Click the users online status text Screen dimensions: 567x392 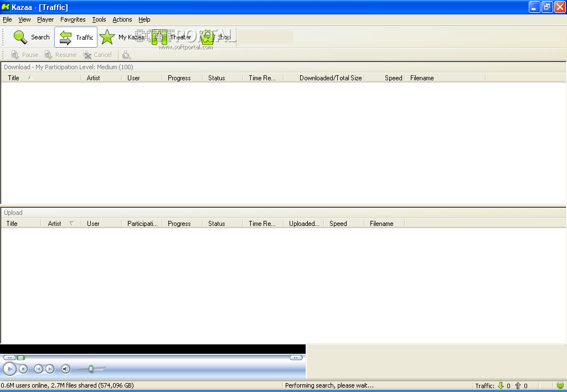click(67, 385)
